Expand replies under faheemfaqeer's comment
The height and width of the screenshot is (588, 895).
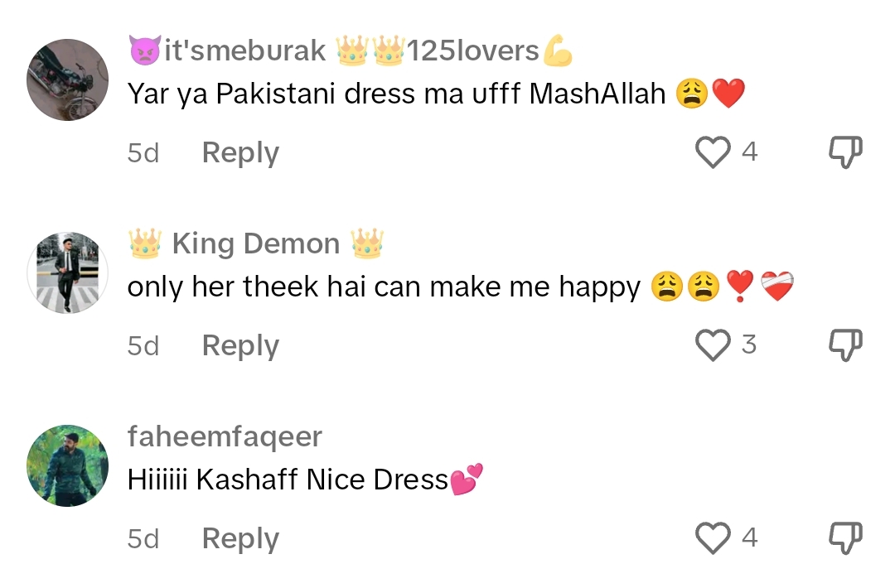coord(239,537)
